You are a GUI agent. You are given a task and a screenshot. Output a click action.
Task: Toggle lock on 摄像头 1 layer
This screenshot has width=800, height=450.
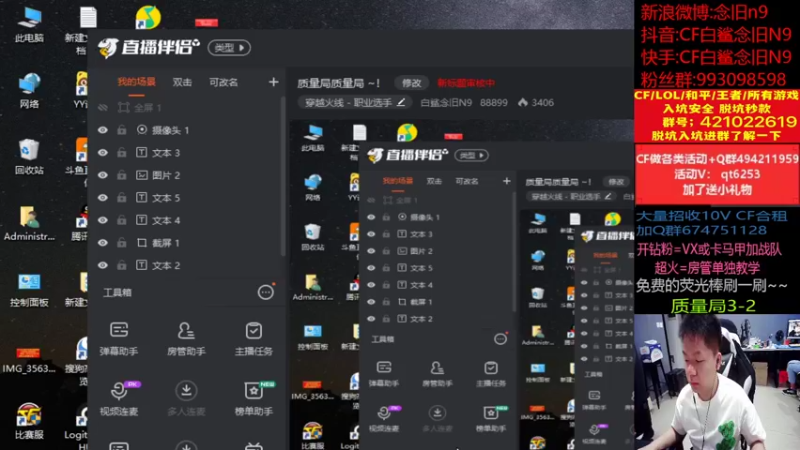(x=121, y=130)
